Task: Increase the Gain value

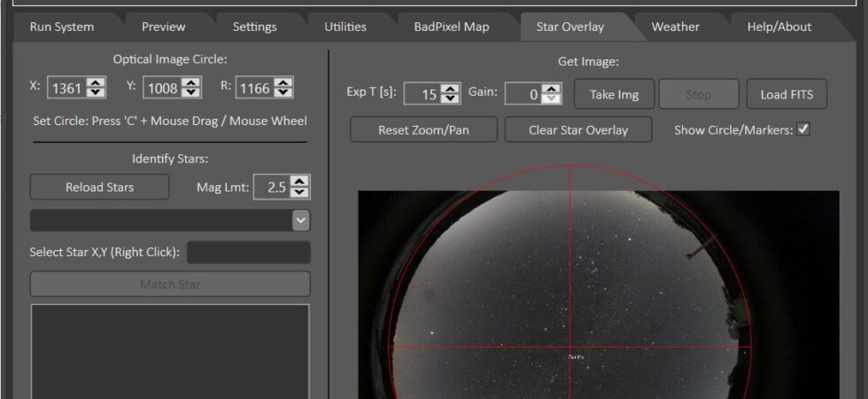Action: coord(551,89)
